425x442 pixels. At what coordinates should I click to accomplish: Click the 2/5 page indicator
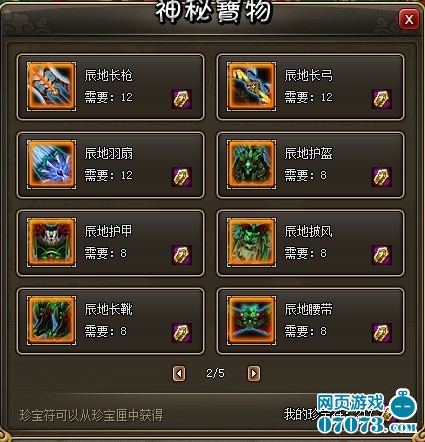tap(215, 373)
